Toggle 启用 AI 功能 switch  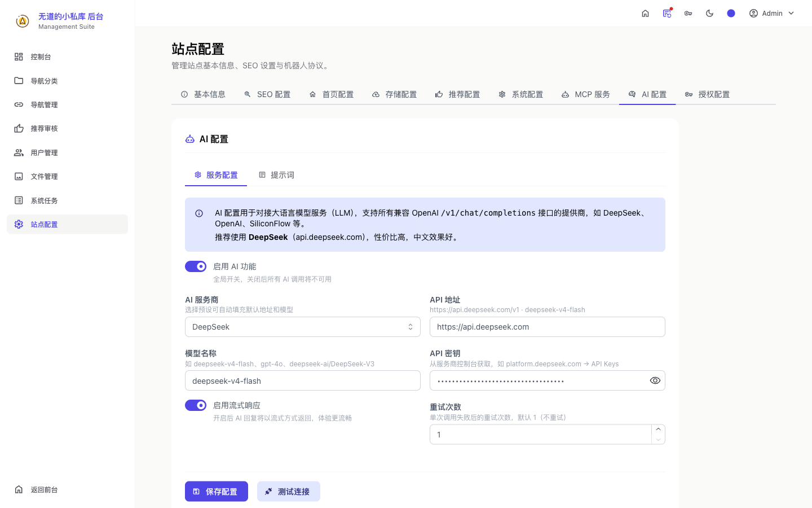pyautogui.click(x=196, y=266)
